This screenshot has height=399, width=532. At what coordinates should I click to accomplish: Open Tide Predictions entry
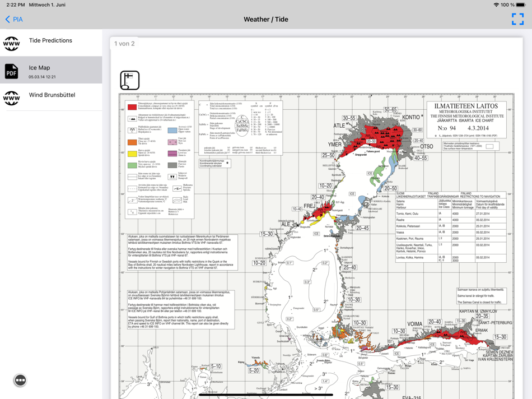51,43
